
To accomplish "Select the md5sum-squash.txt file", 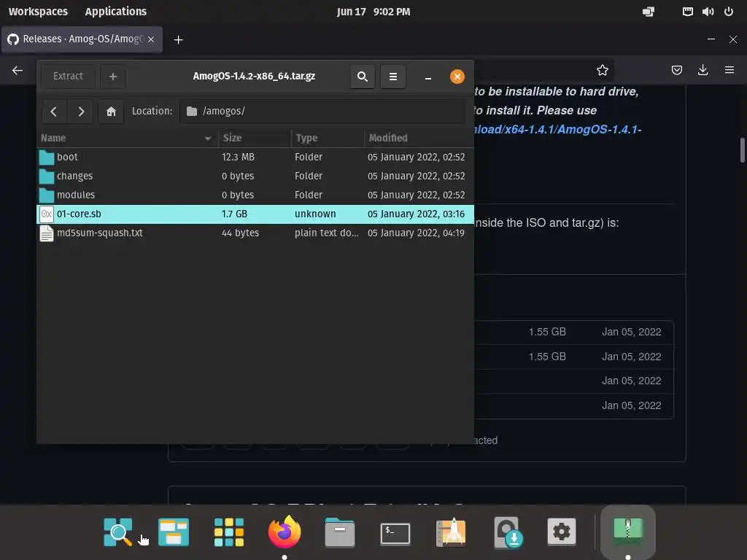I will coord(255,233).
